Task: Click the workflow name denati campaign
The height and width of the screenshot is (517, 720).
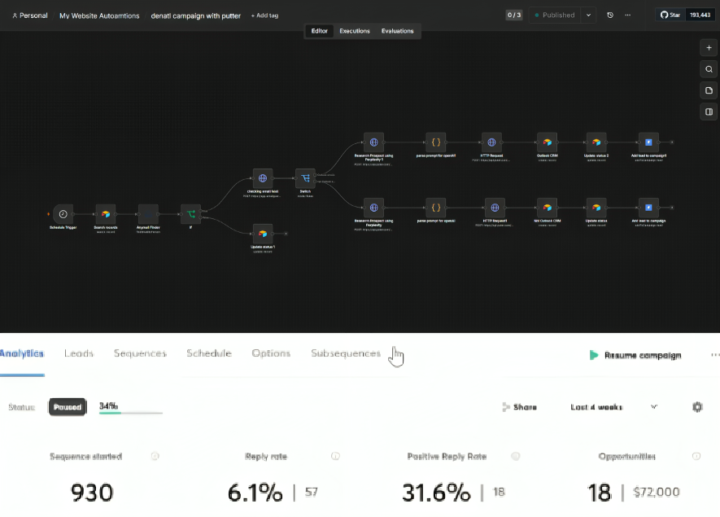Action: click(x=196, y=16)
